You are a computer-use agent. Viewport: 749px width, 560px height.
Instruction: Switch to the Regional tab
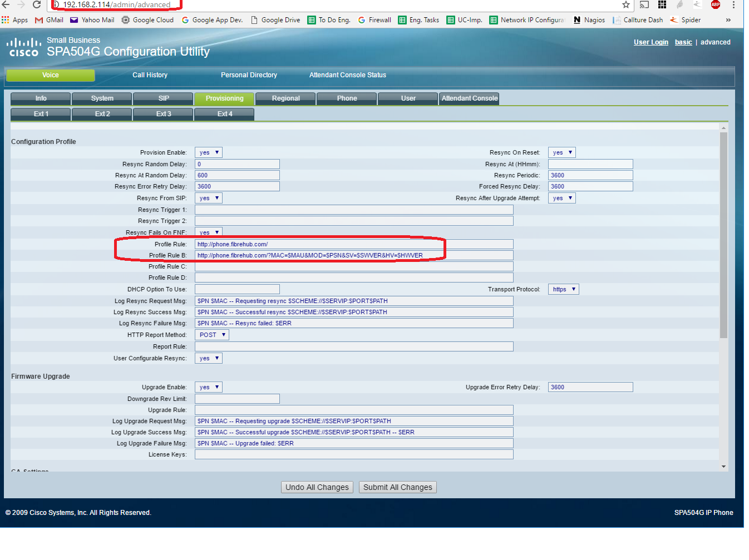(x=285, y=98)
